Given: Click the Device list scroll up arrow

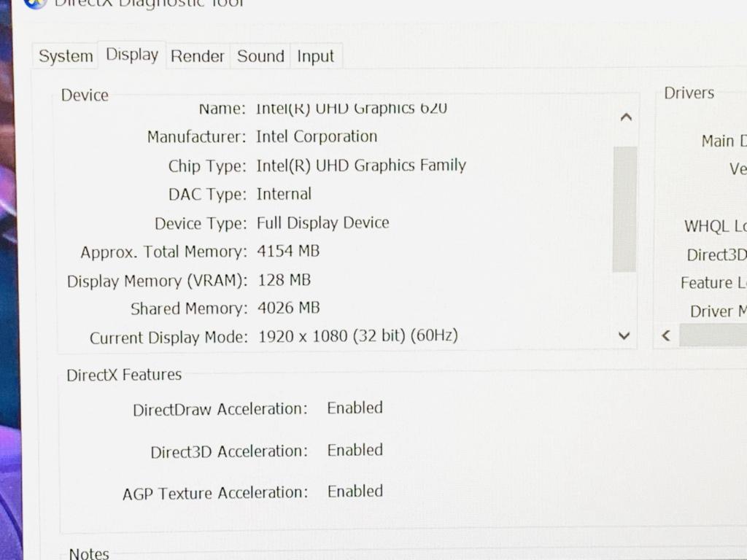Looking at the screenshot, I should tap(626, 117).
